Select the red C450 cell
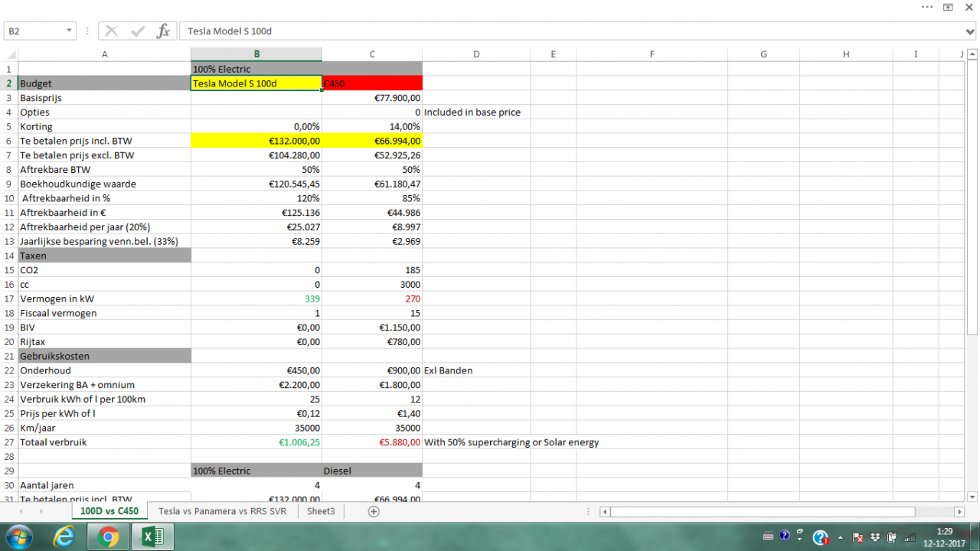 pyautogui.click(x=372, y=83)
